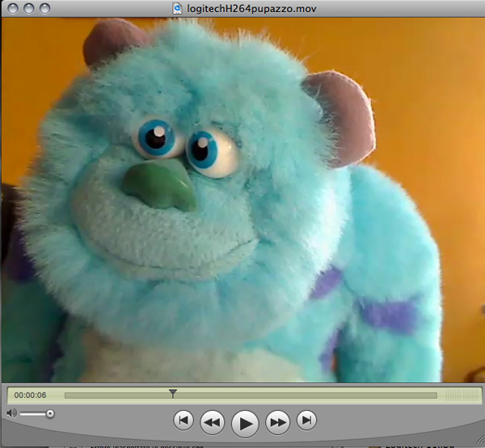Image resolution: width=485 pixels, height=448 pixels.
Task: Zoom the movie window
Action: click(x=44, y=9)
